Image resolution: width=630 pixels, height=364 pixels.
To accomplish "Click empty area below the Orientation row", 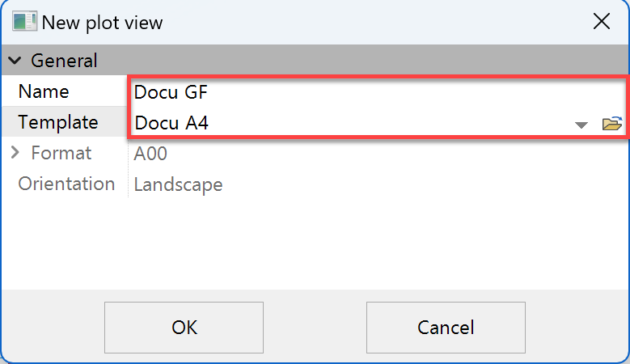I will (x=315, y=243).
